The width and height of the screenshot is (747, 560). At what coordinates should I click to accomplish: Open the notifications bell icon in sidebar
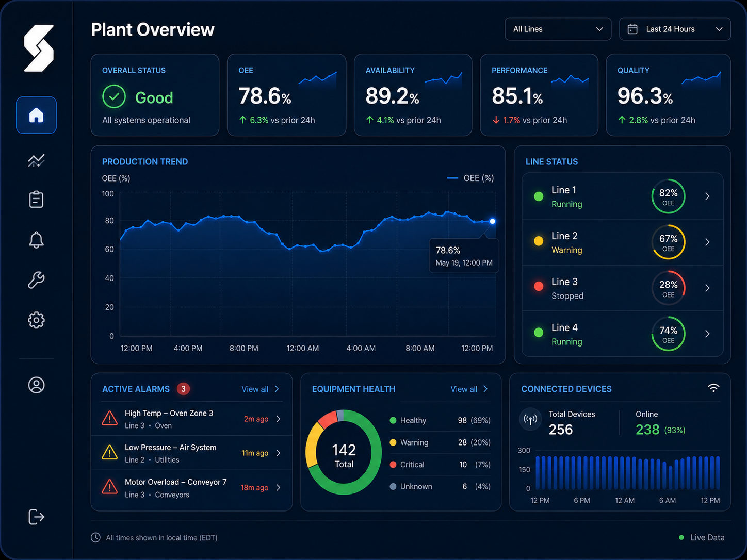tap(36, 240)
